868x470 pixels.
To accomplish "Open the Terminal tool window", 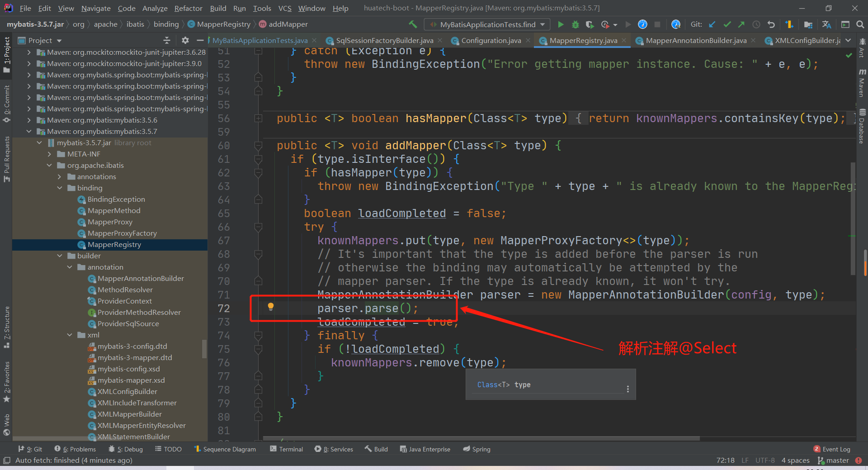I will (286, 449).
